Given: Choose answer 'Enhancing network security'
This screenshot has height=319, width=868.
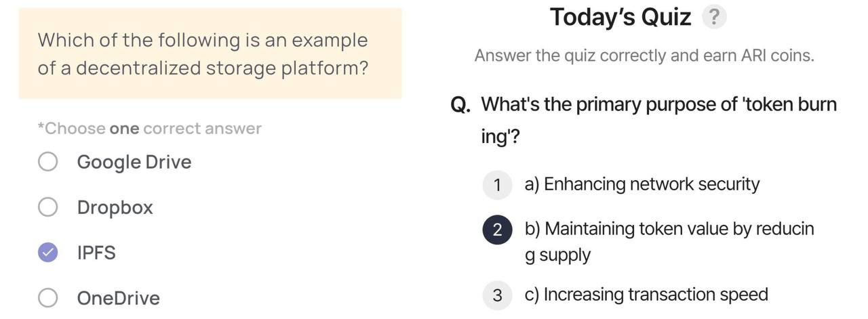Looking at the screenshot, I should pyautogui.click(x=642, y=184).
